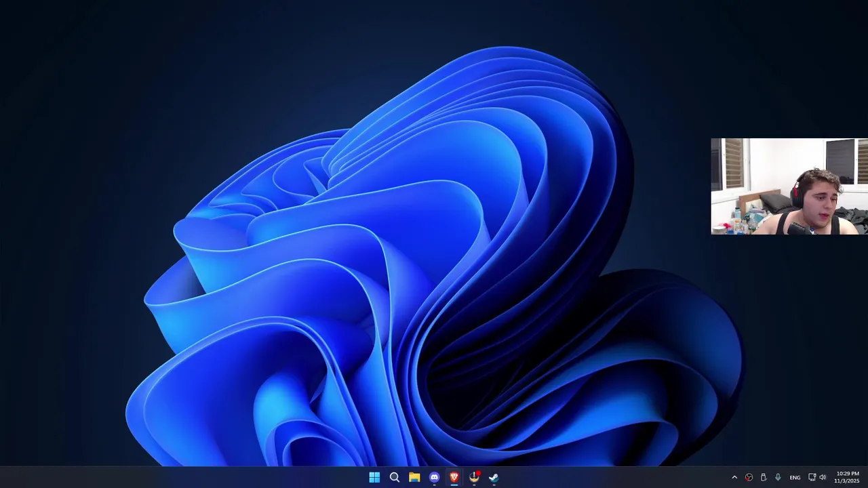
Task: Click the microphone tray icon
Action: 778,477
